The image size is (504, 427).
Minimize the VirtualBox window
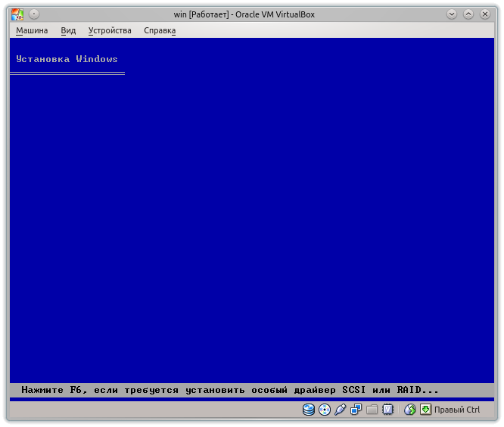(452, 14)
